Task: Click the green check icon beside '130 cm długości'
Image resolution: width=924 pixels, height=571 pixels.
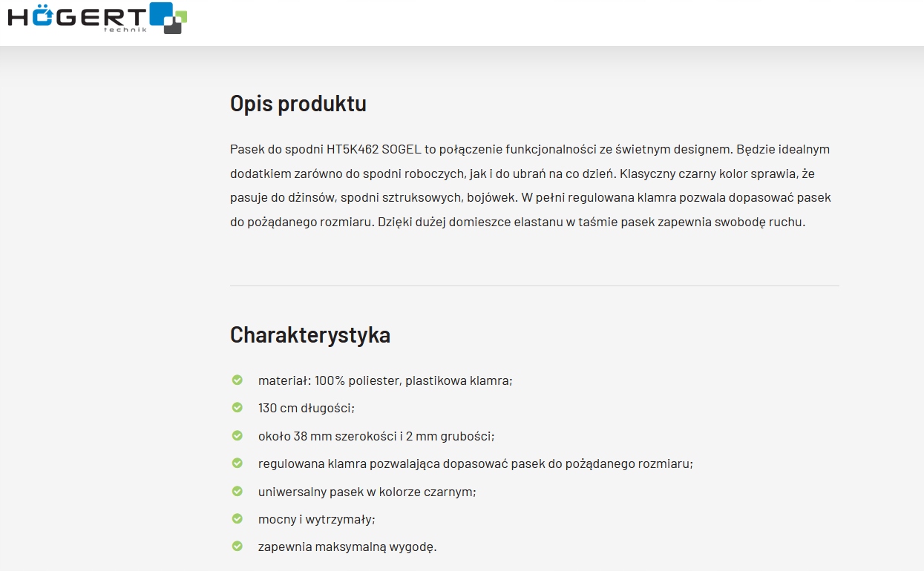Action: tap(237, 407)
